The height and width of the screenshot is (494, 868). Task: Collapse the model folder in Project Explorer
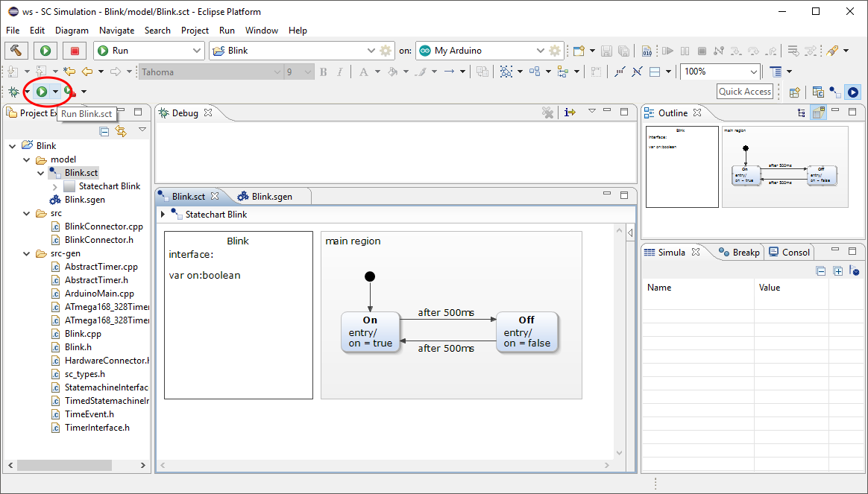coord(26,159)
